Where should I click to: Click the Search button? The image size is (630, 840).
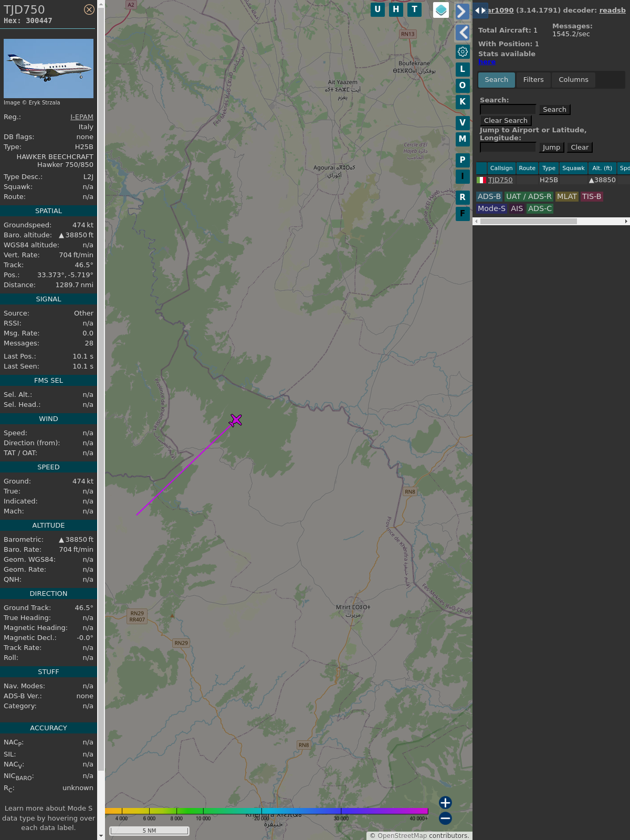(x=554, y=109)
